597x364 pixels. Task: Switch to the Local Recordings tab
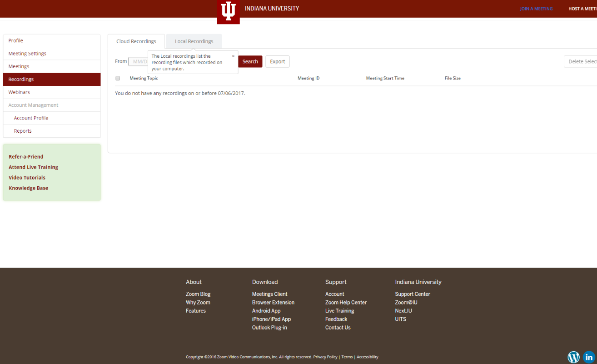tap(194, 41)
